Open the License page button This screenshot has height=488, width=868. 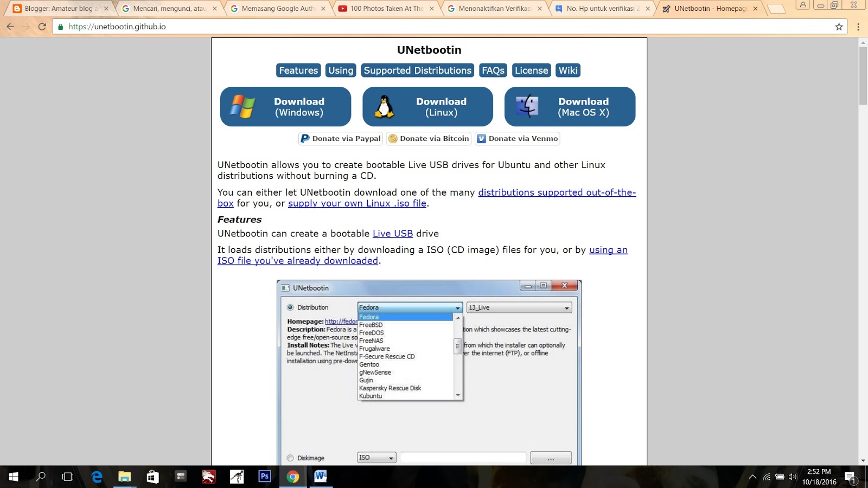click(532, 70)
